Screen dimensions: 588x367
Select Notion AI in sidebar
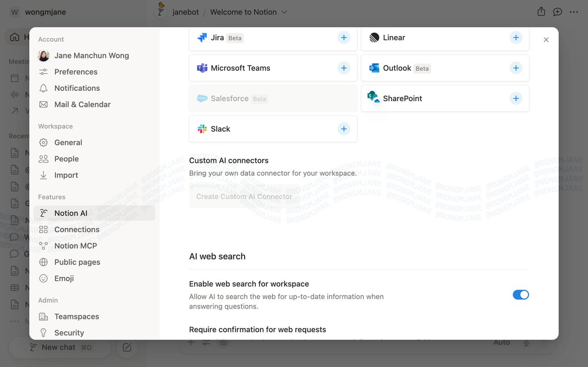click(x=94, y=213)
